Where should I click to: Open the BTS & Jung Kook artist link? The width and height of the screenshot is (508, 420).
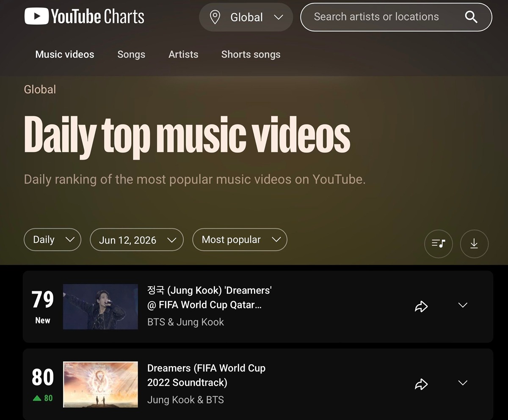click(185, 322)
